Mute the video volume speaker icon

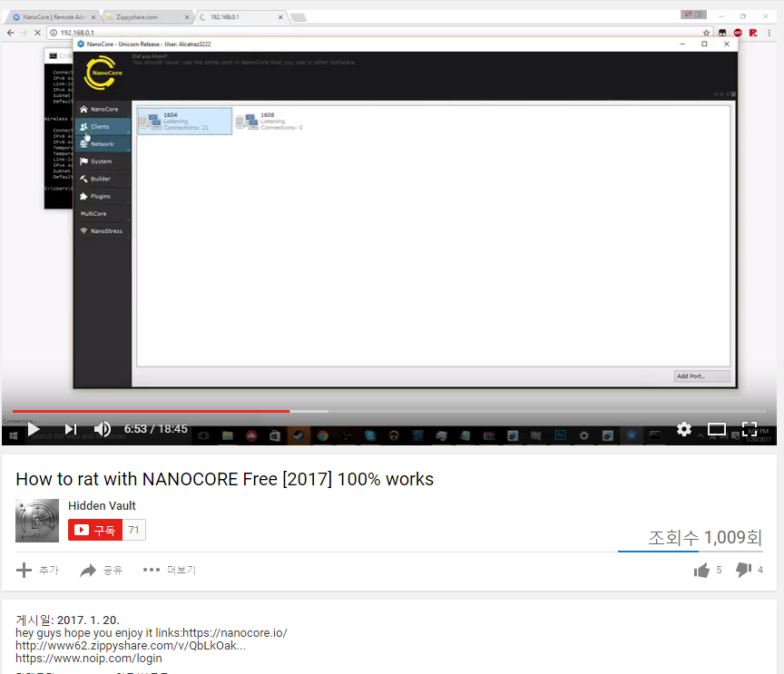pyautogui.click(x=103, y=429)
